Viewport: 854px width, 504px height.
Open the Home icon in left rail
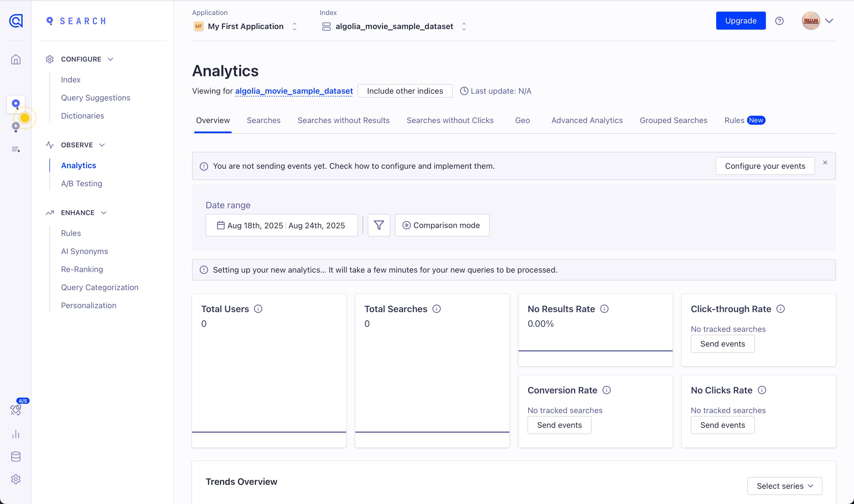click(x=16, y=60)
